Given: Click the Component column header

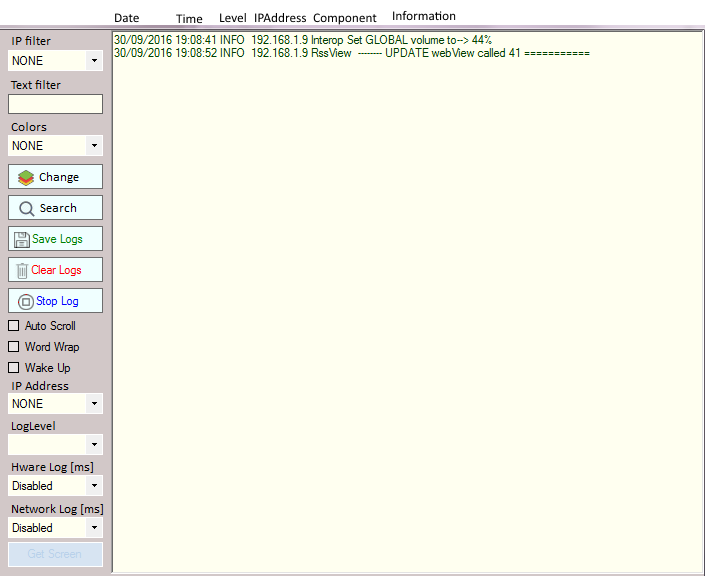Looking at the screenshot, I should click(x=345, y=18).
